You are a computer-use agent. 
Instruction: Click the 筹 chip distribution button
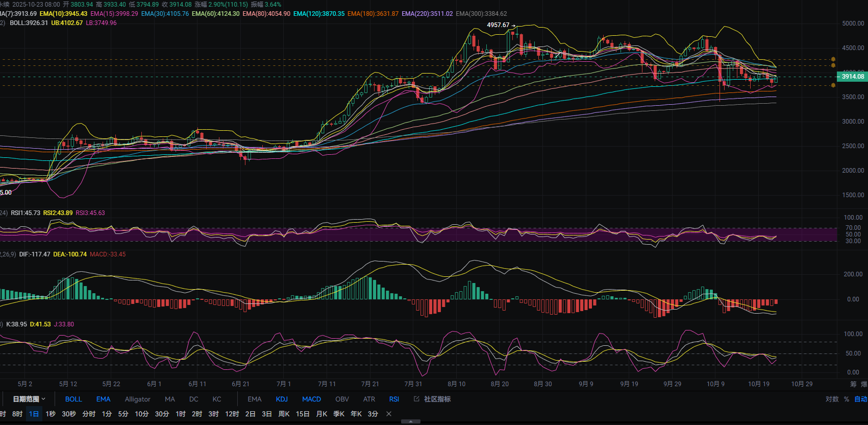(x=853, y=384)
